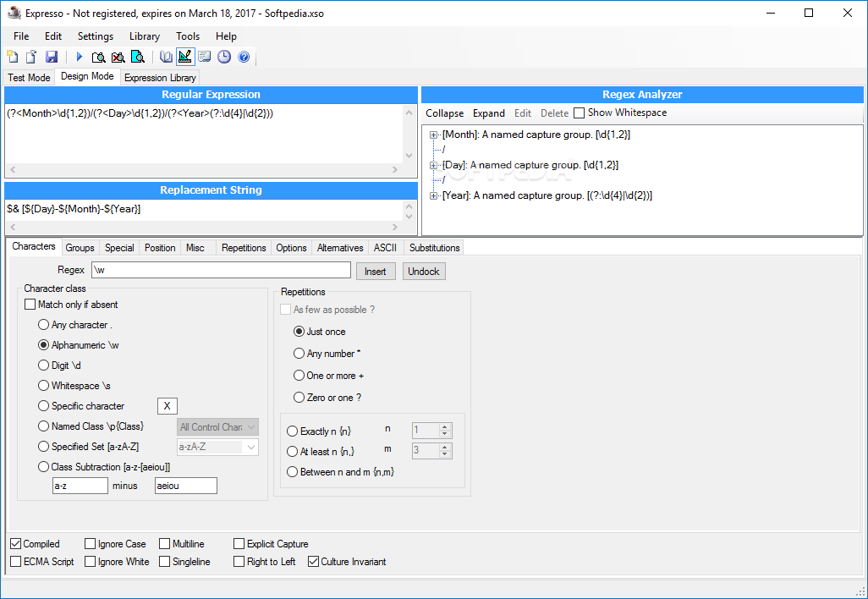Uncheck the Compiled option
The image size is (868, 599).
pos(16,544)
